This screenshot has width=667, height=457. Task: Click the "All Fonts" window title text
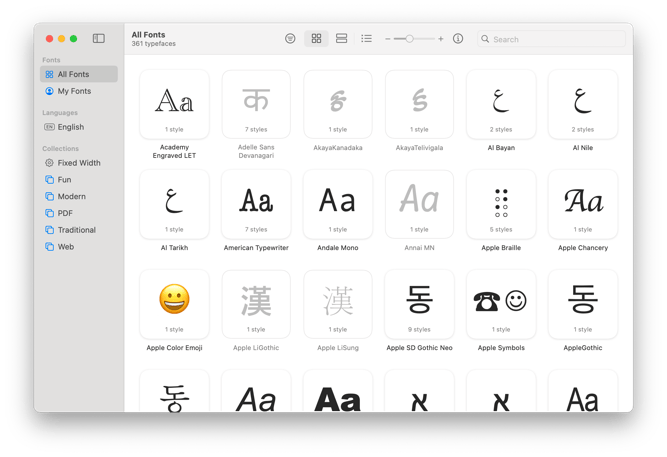tap(148, 35)
